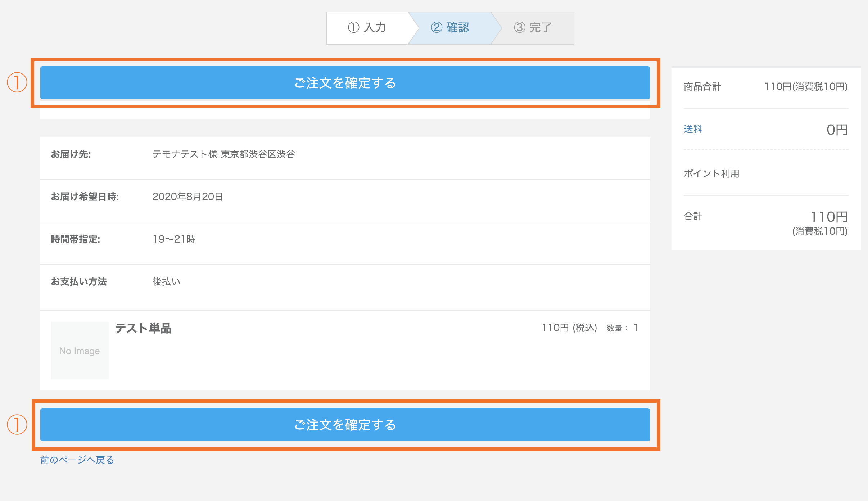Click the top orange circled-1 marker
Image resolution: width=868 pixels, height=501 pixels.
17,82
